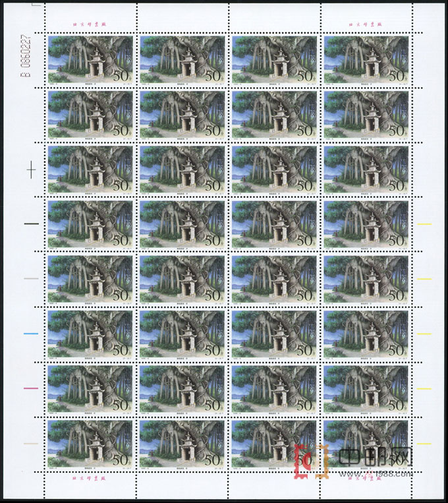The height and width of the screenshot is (503, 448).
Task: Click the large gray watermark characters beside red logo
Action: [x=376, y=457]
